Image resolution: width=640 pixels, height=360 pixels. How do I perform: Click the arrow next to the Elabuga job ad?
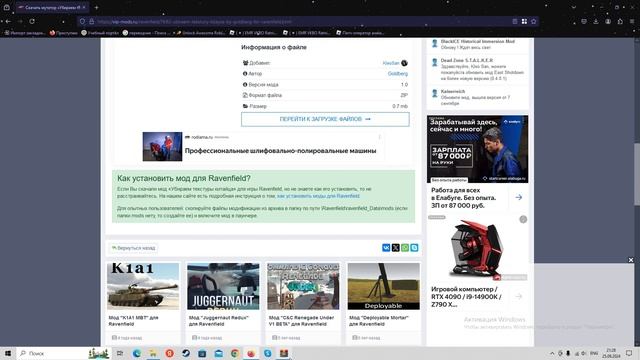[x=519, y=198]
